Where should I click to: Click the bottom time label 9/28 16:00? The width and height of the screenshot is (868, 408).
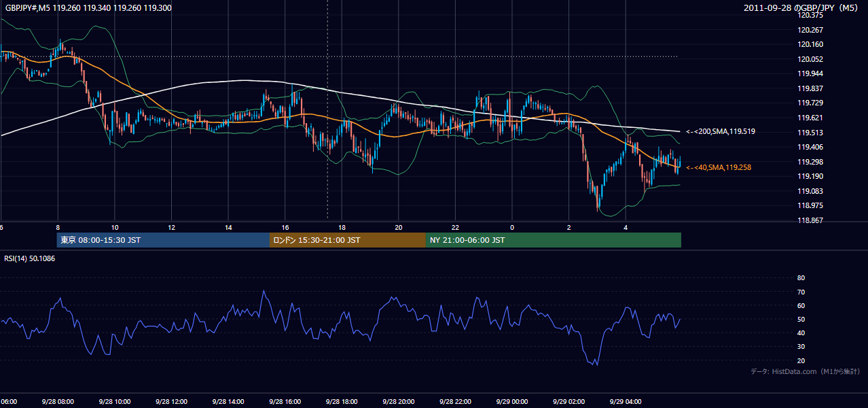[285, 401]
